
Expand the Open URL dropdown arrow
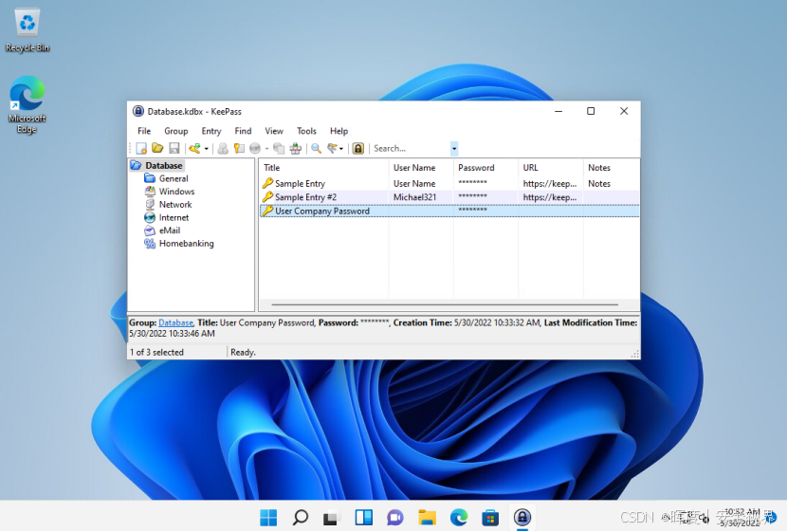click(266, 149)
